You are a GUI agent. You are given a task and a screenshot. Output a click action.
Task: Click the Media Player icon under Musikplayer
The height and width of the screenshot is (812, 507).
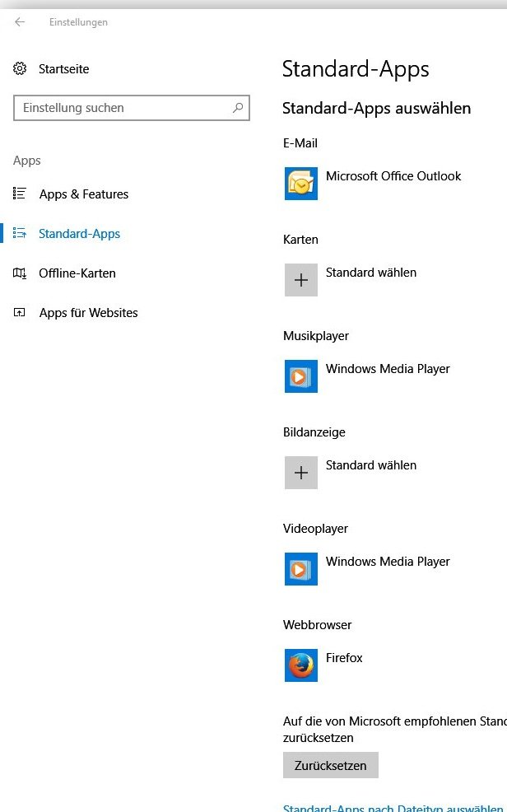click(x=301, y=376)
